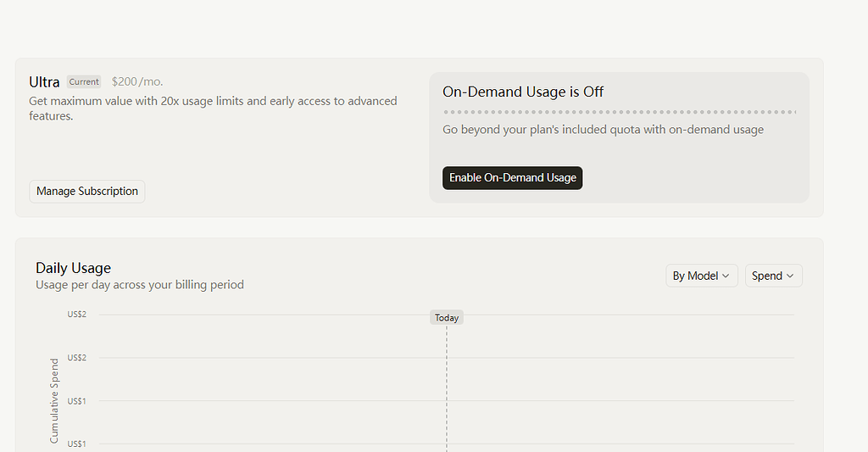Click the Cumulative Spend axis label
The height and width of the screenshot is (452, 868).
tap(54, 400)
